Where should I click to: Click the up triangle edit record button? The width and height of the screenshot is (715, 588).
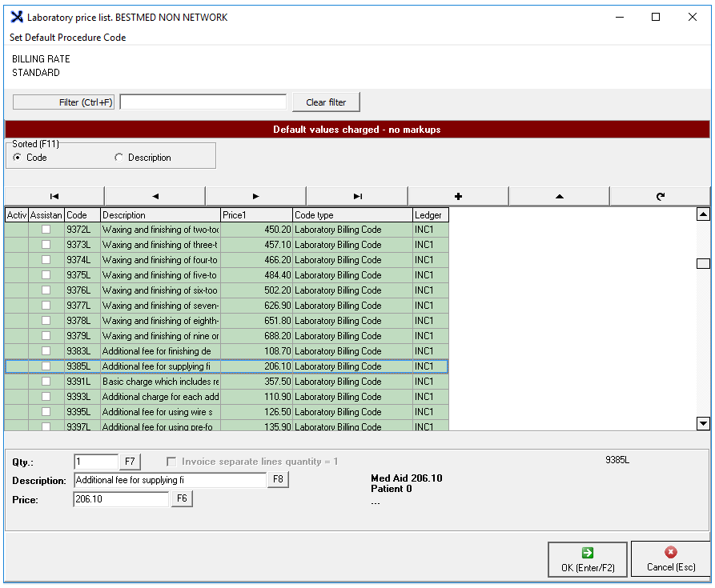point(559,196)
